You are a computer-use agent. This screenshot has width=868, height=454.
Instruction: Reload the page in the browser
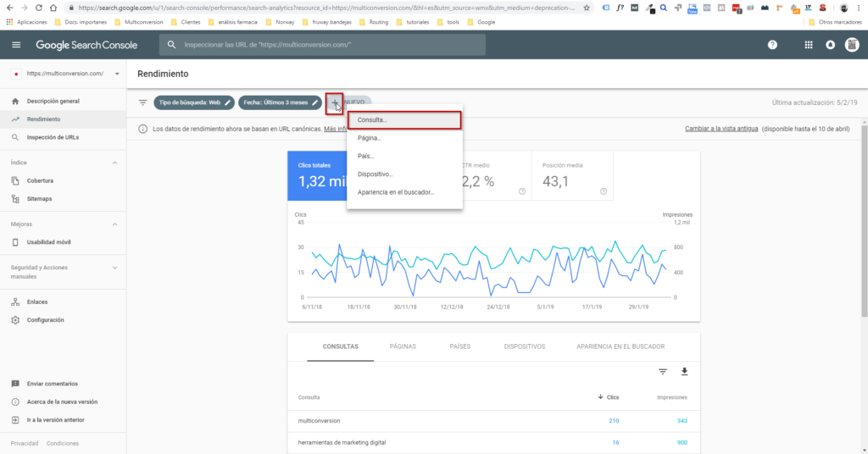point(38,8)
